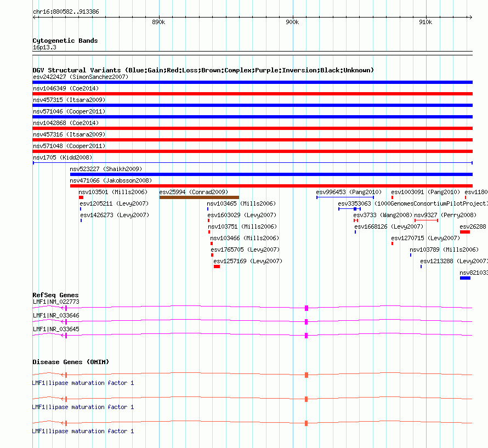Click the Cytogenetic Bands track heading
Image resolution: width=488 pixels, height=448 pixels.
[65, 41]
